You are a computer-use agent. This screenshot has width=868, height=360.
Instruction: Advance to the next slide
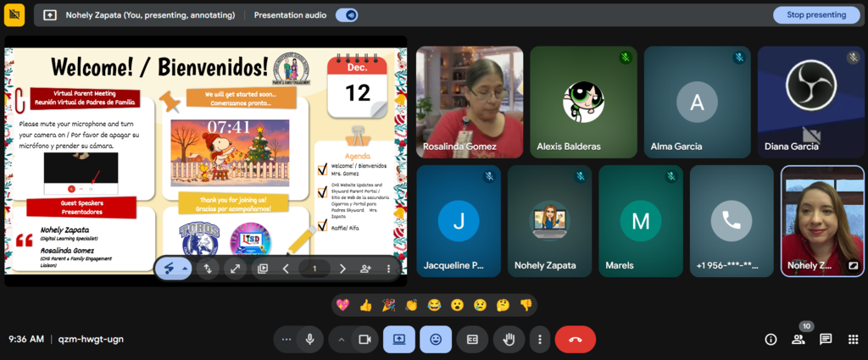pyautogui.click(x=342, y=269)
